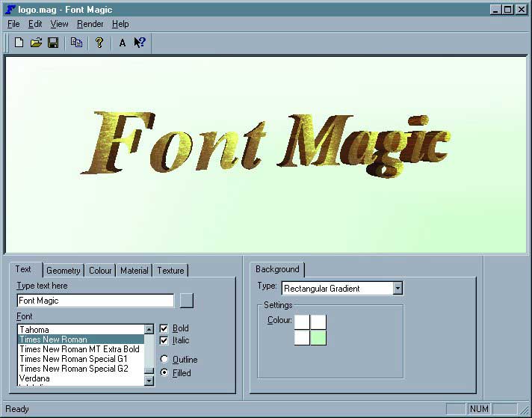Click the light green colour swatch

click(x=318, y=337)
